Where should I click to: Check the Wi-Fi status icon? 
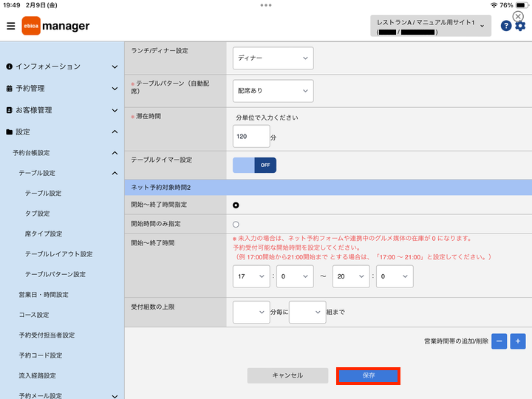click(494, 5)
